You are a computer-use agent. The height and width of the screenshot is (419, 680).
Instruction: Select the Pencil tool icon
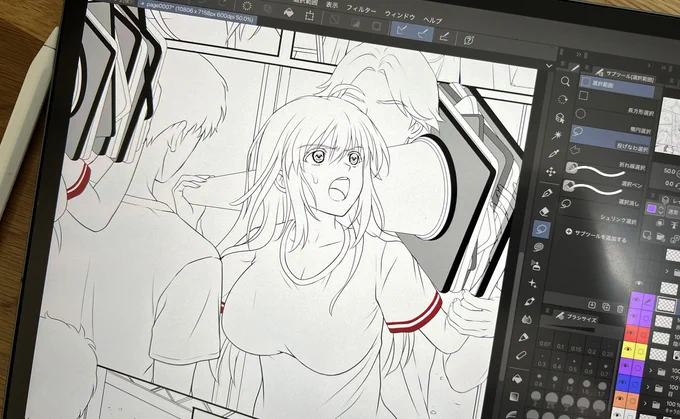pyautogui.click(x=523, y=337)
